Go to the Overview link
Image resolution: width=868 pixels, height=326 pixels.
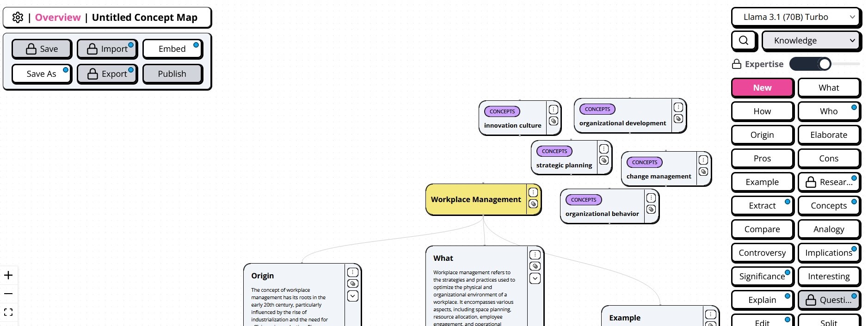58,18
